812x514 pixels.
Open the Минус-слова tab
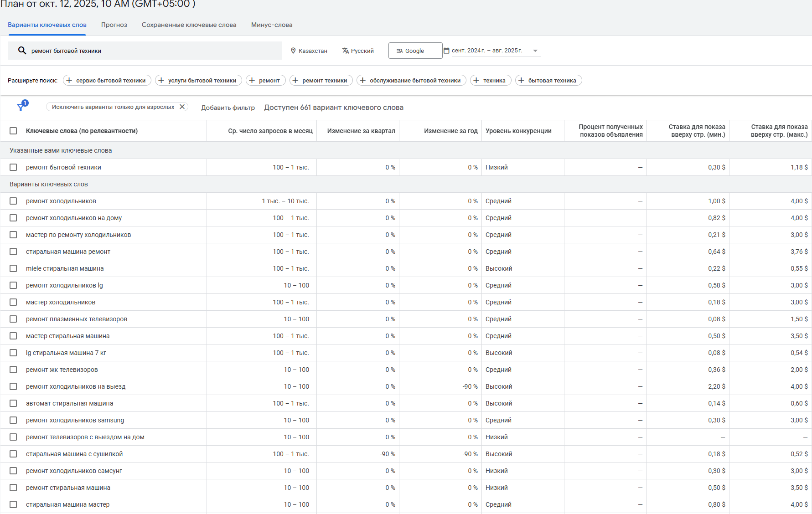[x=272, y=25]
